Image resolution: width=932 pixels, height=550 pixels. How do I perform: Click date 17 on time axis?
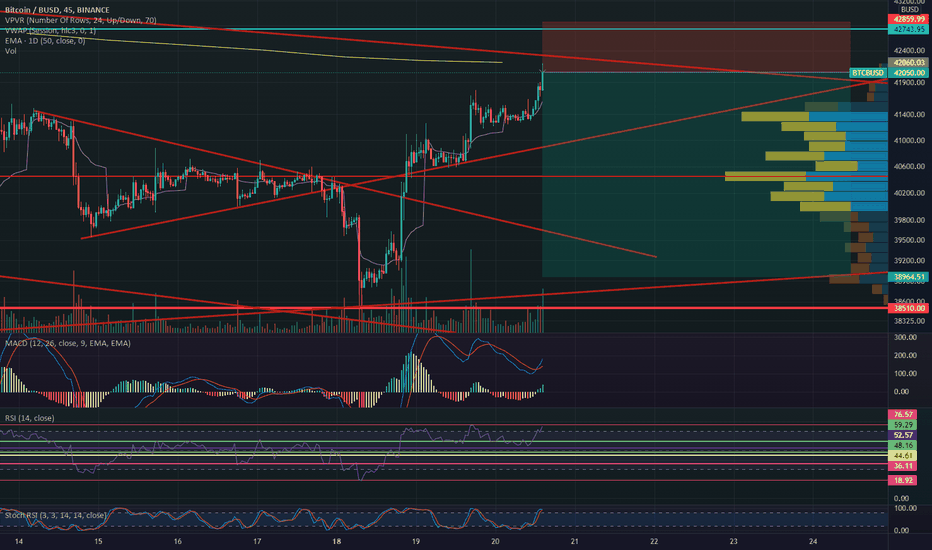[257, 541]
